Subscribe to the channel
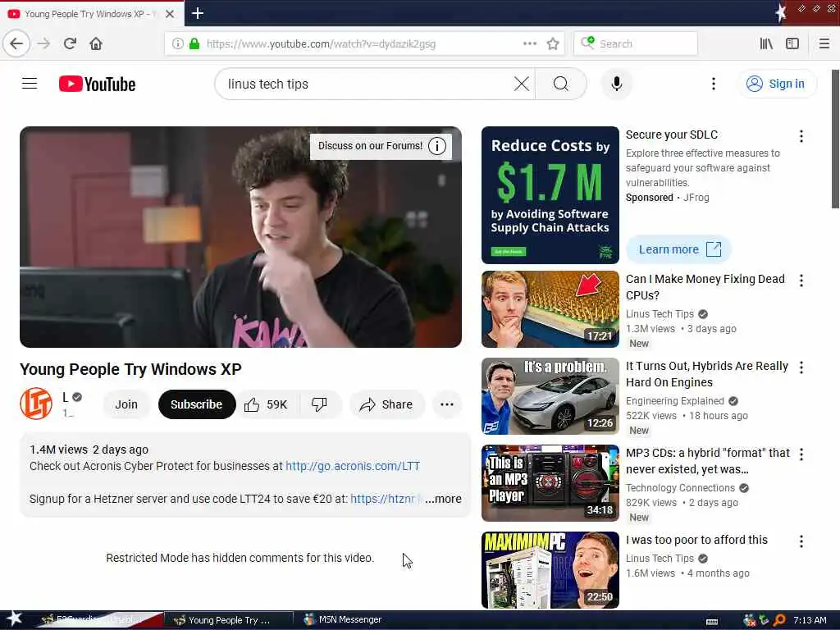The image size is (840, 630). click(197, 404)
